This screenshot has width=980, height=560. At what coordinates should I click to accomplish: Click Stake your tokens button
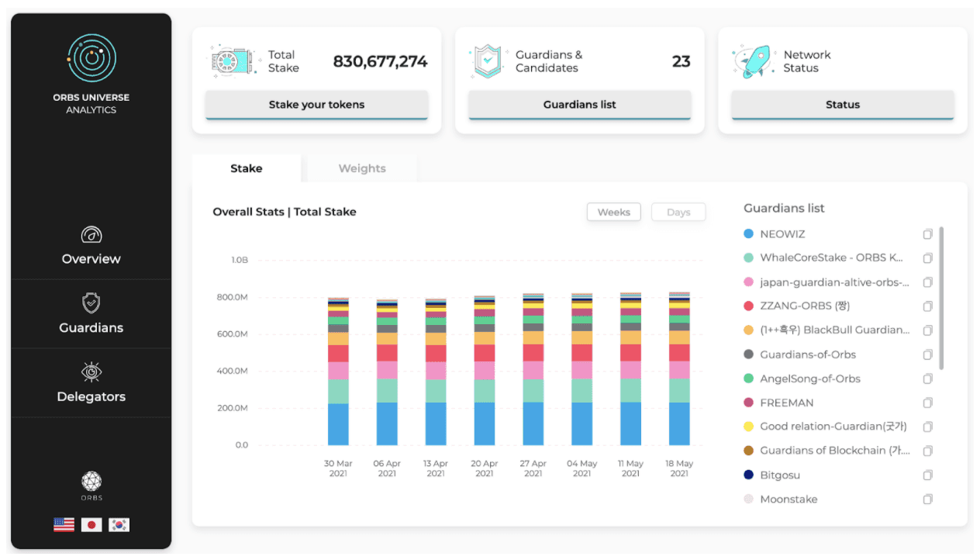click(316, 105)
